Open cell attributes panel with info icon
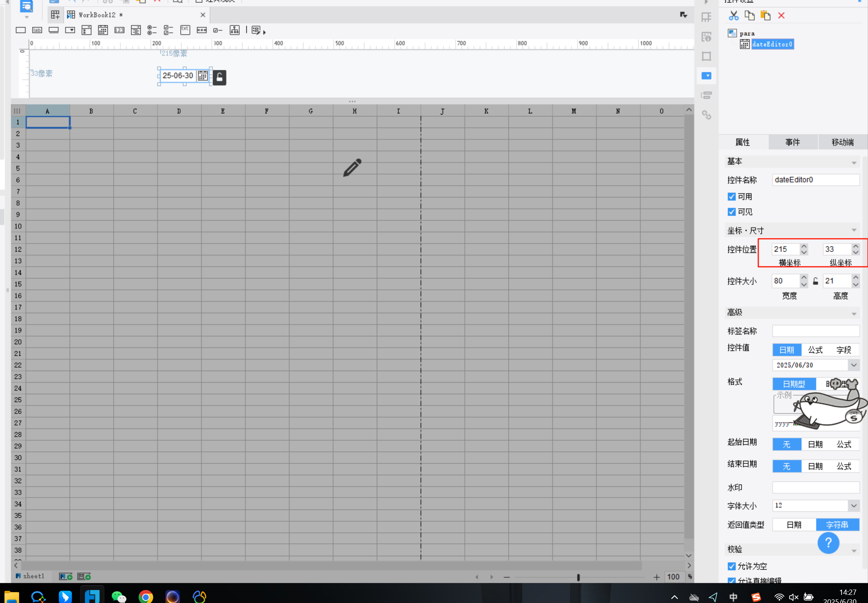This screenshot has height=603, width=868. pyautogui.click(x=706, y=37)
